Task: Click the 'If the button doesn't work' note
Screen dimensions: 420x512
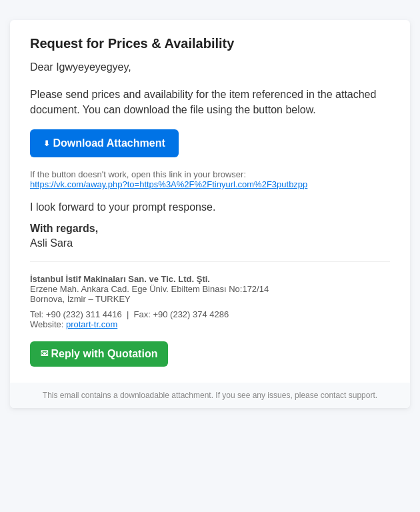Action: click(x=138, y=175)
